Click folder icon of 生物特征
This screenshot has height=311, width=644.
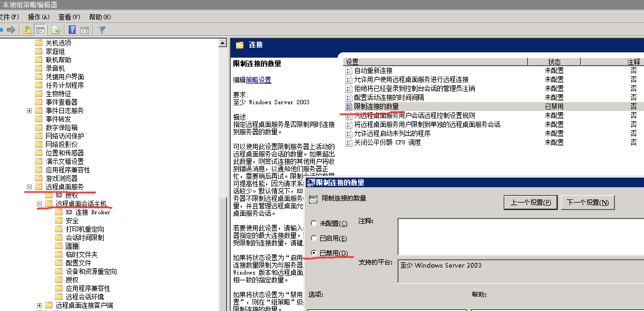[39, 94]
